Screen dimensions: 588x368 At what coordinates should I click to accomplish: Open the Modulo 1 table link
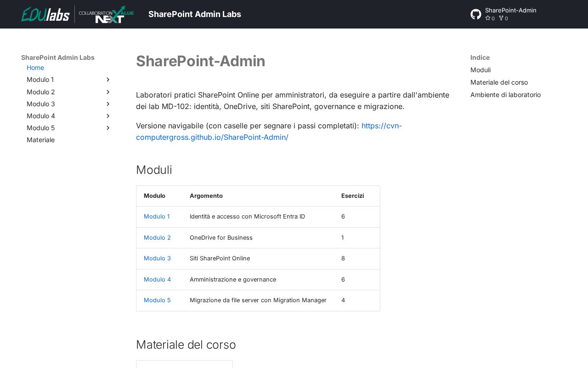[157, 216]
